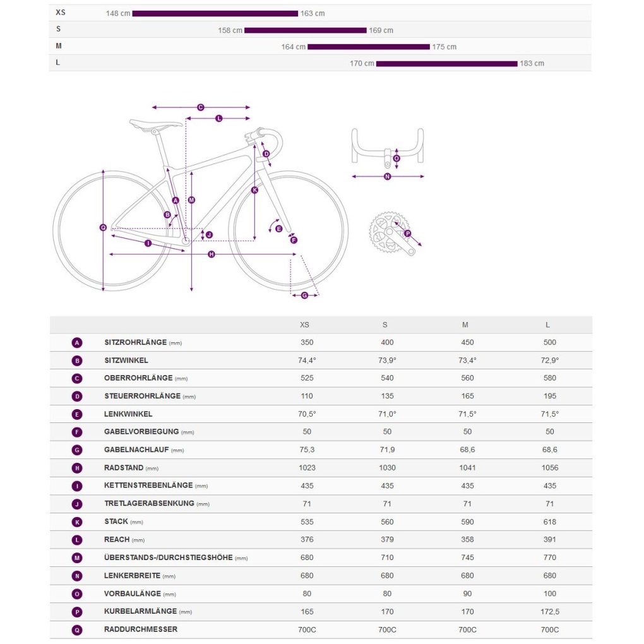Select the "XS" column header in geometry table
Viewport: 644px width, 644px height.
(x=304, y=325)
